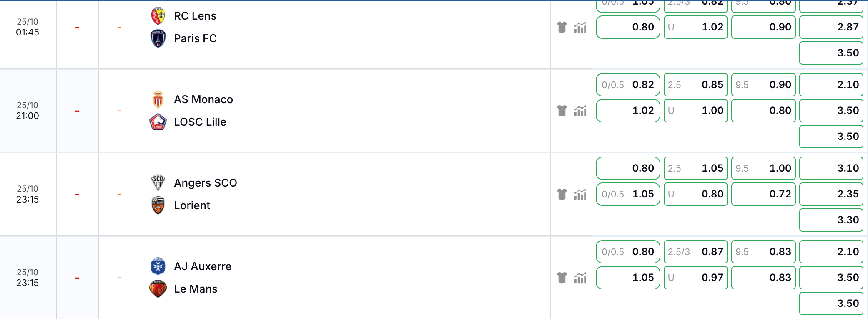Select Monaco over 2.5 goals odds 0.85

(696, 85)
